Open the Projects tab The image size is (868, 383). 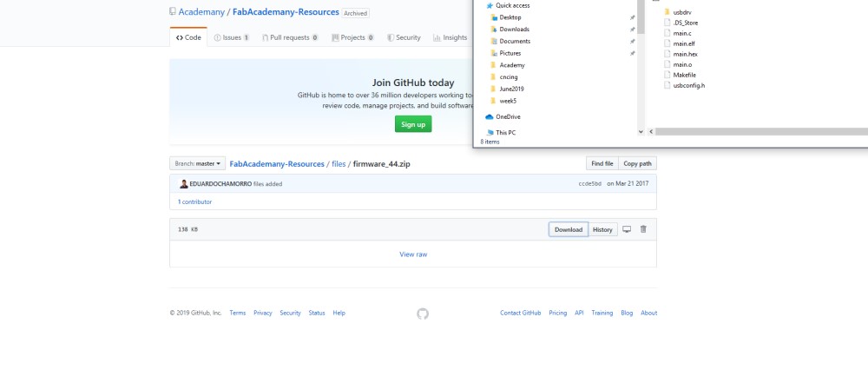coord(352,37)
